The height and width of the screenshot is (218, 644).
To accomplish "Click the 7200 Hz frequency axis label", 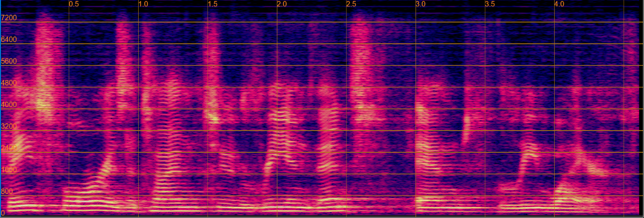I will 9,18.
